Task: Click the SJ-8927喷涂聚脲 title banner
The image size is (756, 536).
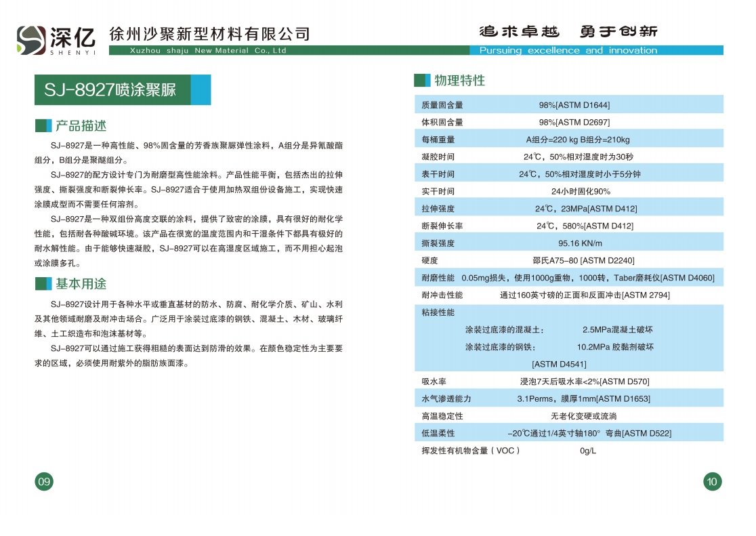Action: 123,89
